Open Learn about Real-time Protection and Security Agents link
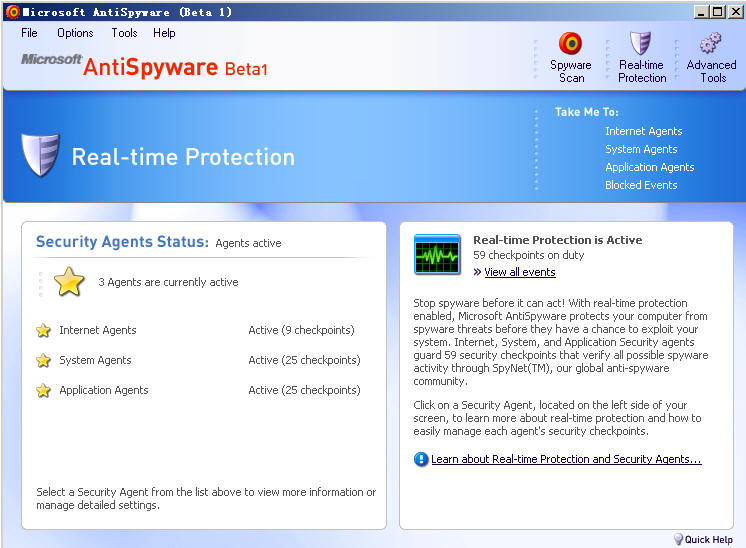 [566, 459]
